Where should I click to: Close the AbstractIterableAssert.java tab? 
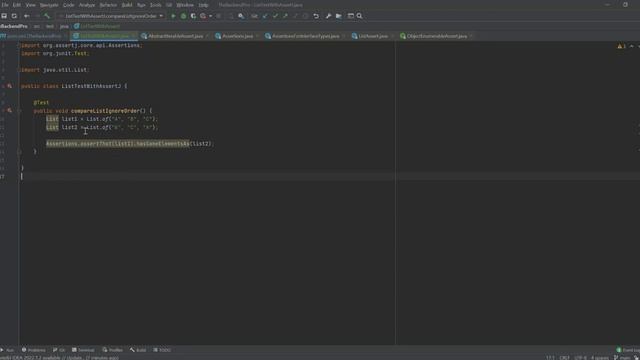click(x=207, y=36)
